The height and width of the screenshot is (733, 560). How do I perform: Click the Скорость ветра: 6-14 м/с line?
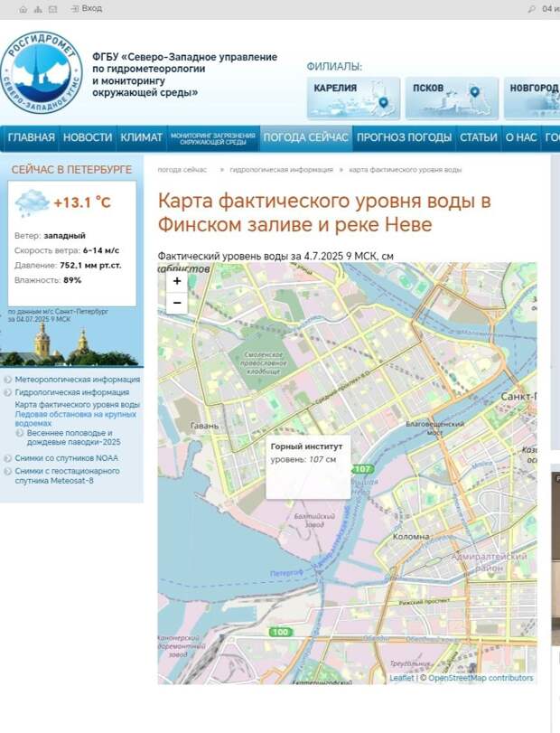(x=67, y=250)
